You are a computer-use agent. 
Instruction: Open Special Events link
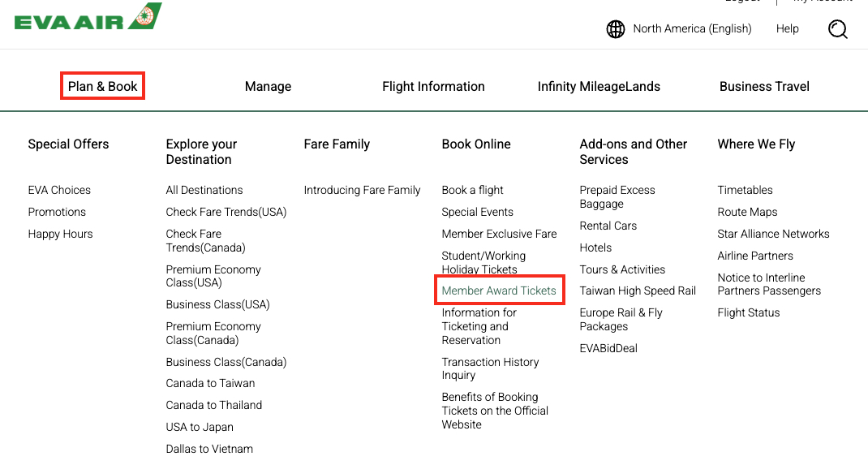click(x=477, y=212)
